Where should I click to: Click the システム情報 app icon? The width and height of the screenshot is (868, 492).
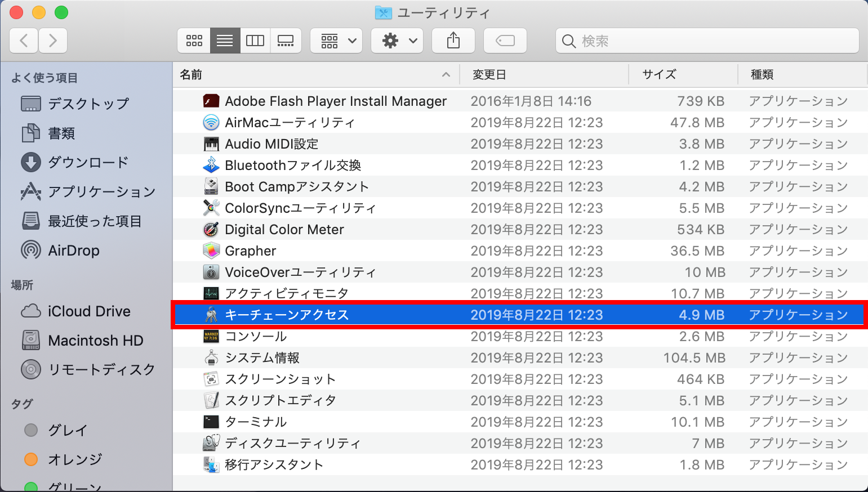coord(211,358)
